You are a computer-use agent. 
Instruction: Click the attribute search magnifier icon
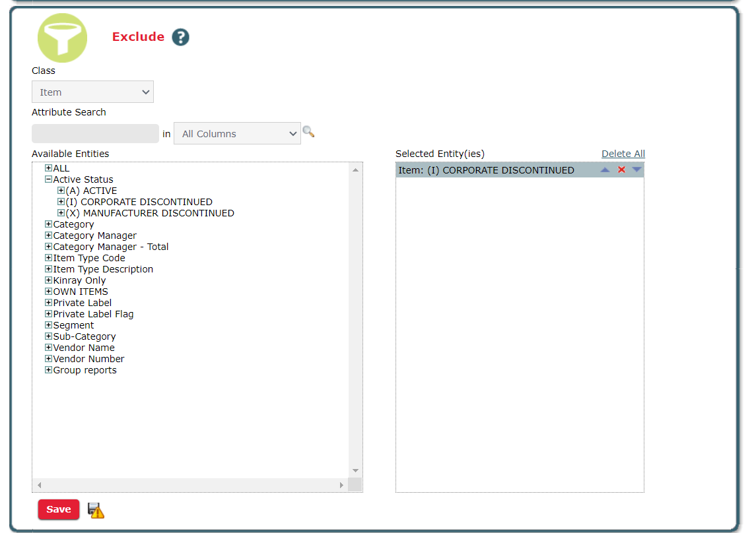tap(308, 132)
